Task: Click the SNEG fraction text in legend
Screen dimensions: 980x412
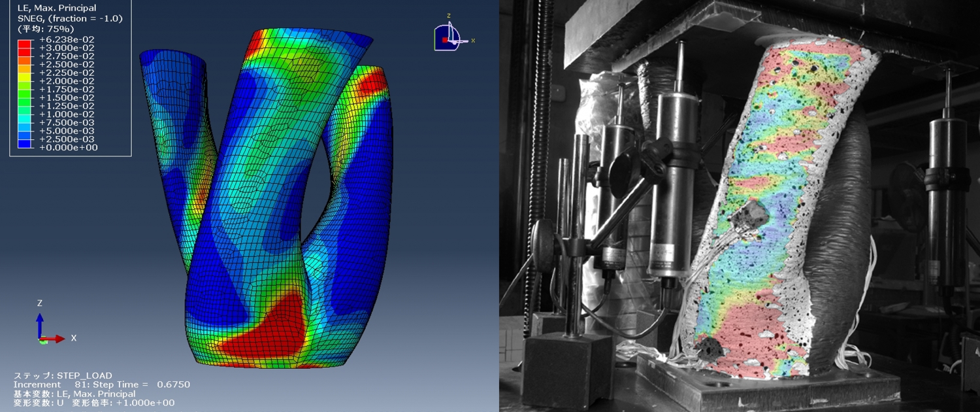Action: (x=68, y=18)
